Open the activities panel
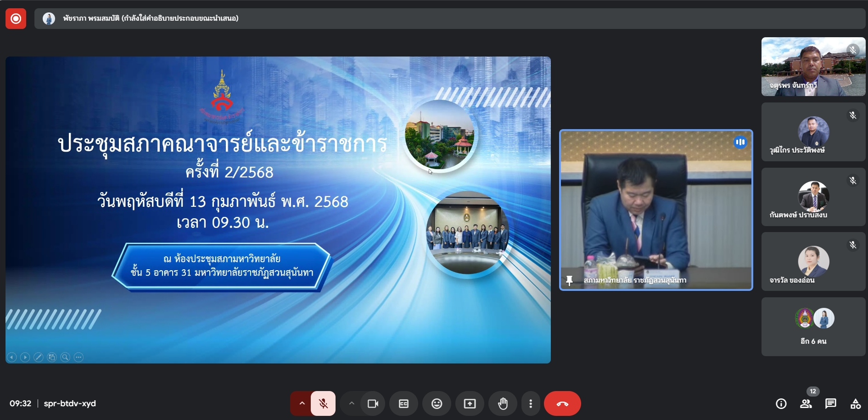Viewport: 868px width, 420px height. (x=855, y=403)
